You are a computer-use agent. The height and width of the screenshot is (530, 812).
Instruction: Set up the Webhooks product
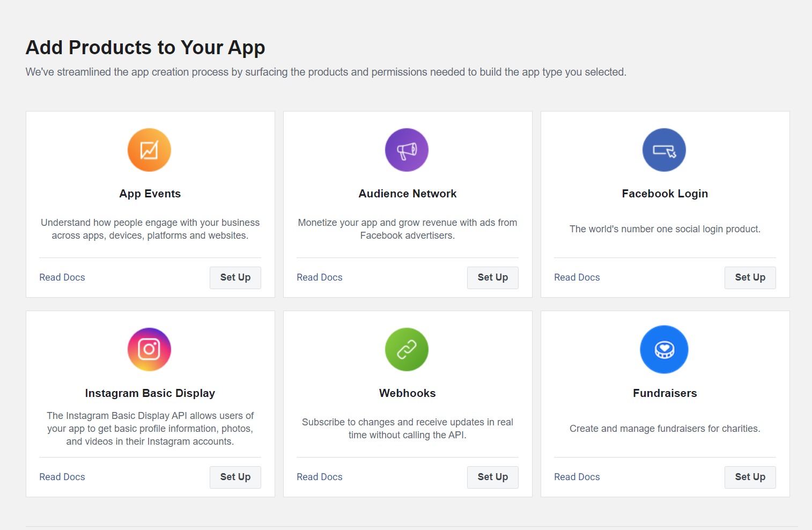click(x=493, y=477)
